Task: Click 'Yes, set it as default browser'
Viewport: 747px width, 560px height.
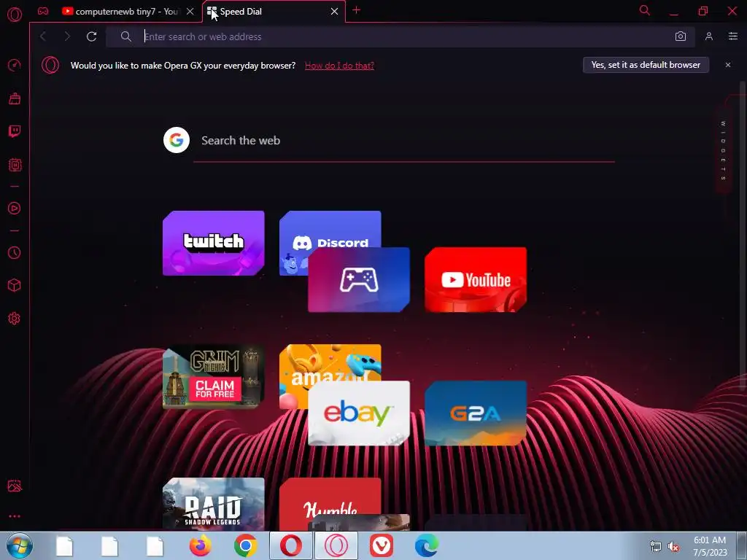Action: 646,65
